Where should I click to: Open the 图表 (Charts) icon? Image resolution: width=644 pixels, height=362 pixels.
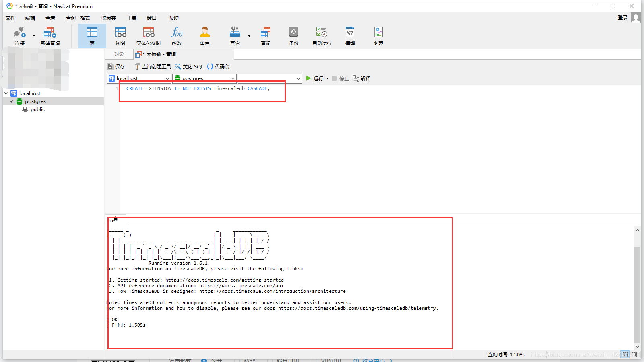(378, 35)
